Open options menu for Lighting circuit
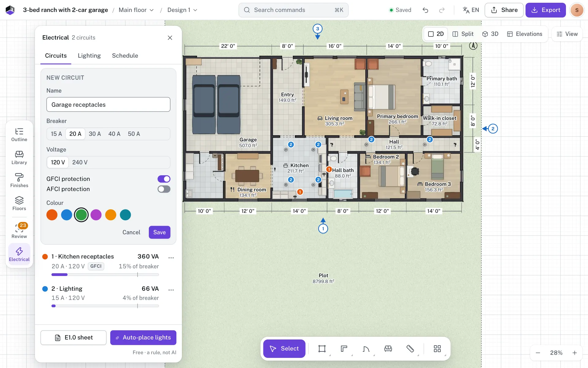Image resolution: width=588 pixels, height=368 pixels. click(171, 290)
